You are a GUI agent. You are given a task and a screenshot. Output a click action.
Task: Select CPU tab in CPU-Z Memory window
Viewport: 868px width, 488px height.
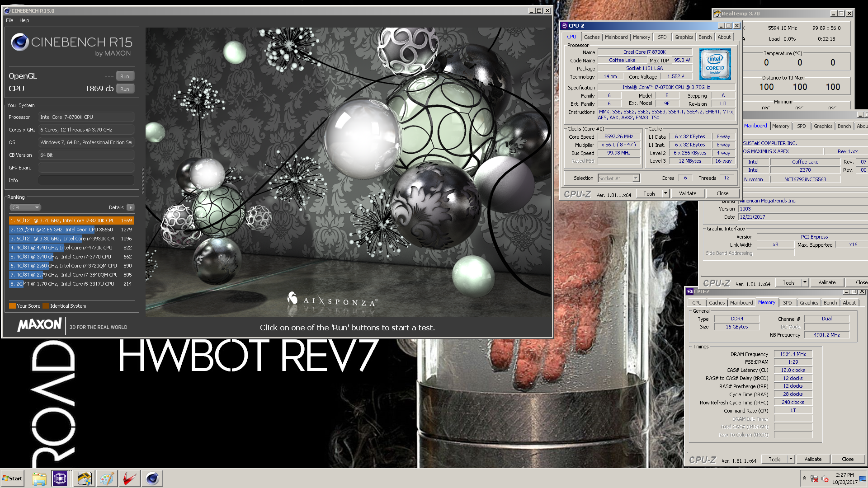pos(697,303)
